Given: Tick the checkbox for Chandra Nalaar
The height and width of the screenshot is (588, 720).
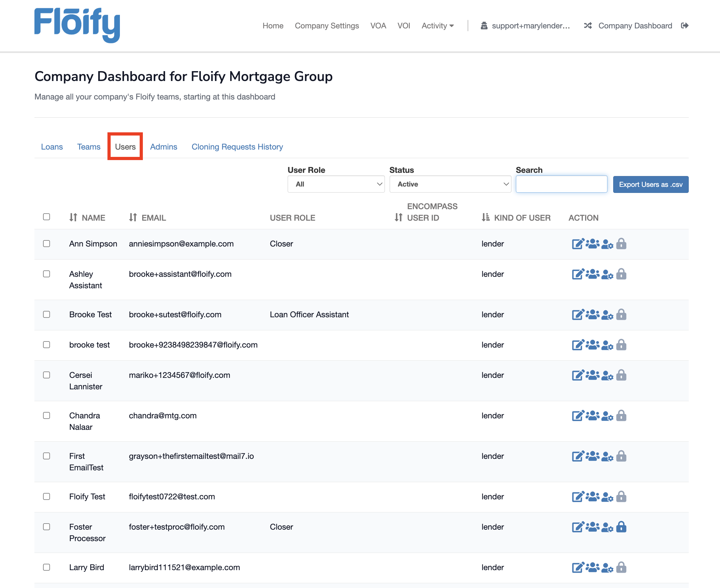Looking at the screenshot, I should pos(47,415).
